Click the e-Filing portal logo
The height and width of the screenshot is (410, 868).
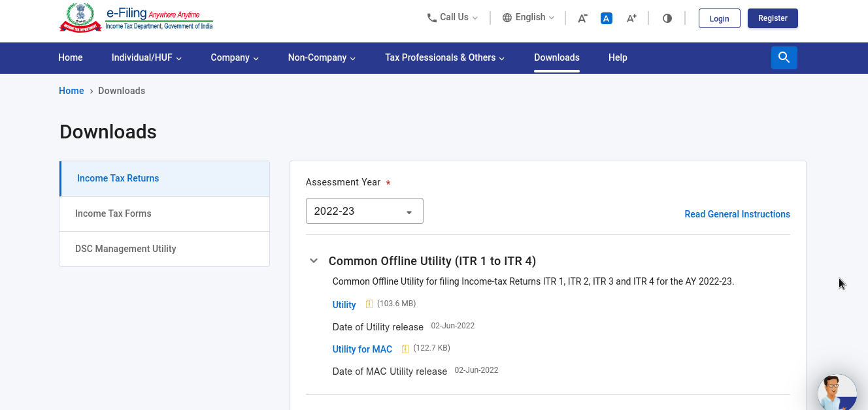point(136,18)
